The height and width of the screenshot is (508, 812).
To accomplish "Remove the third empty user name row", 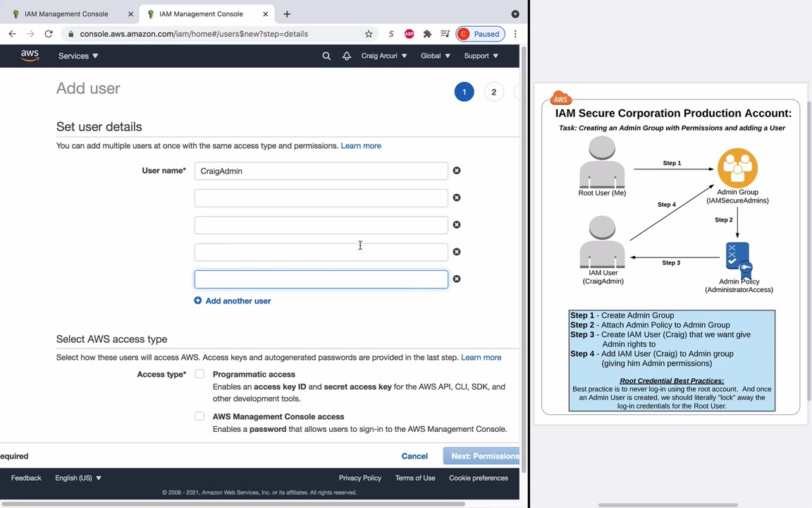I will (457, 224).
